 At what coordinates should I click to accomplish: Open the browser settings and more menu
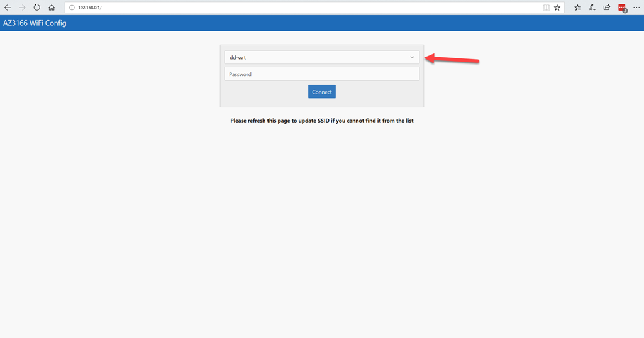point(636,8)
